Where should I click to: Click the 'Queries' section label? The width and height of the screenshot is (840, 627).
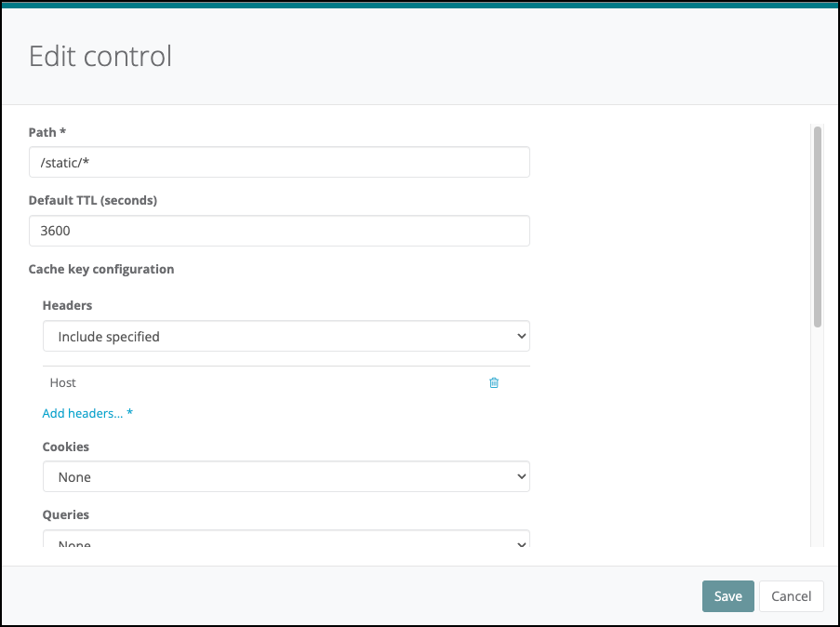pos(65,514)
